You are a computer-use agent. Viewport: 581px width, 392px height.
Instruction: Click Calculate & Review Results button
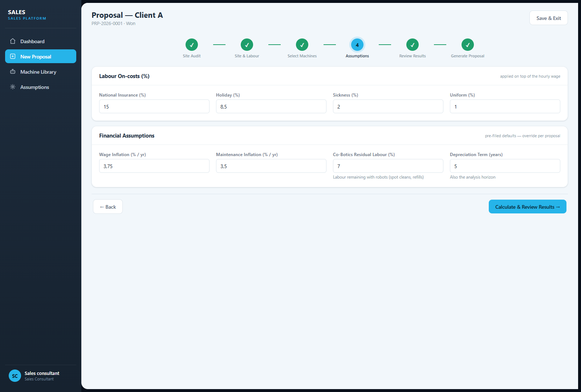pos(528,207)
